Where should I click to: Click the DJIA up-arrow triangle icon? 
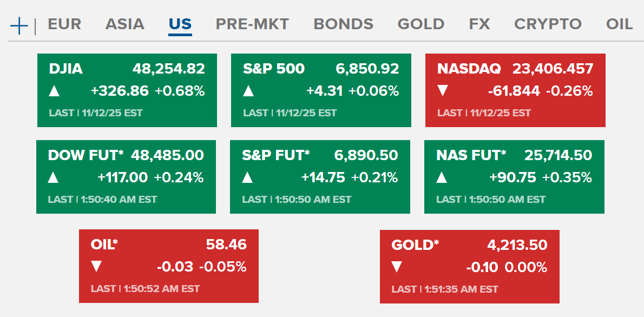coord(54,91)
